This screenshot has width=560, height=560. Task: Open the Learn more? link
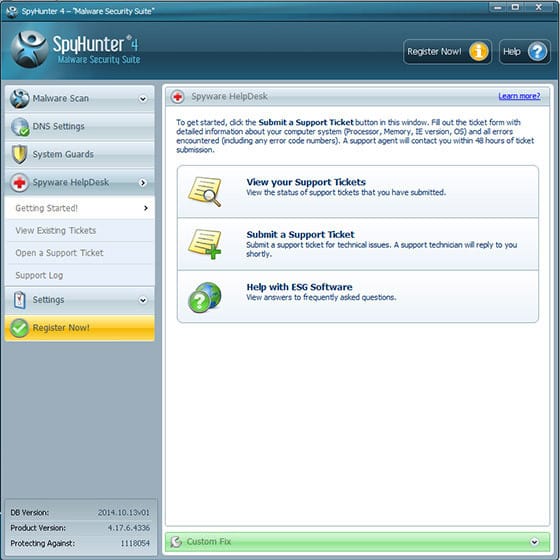click(519, 96)
